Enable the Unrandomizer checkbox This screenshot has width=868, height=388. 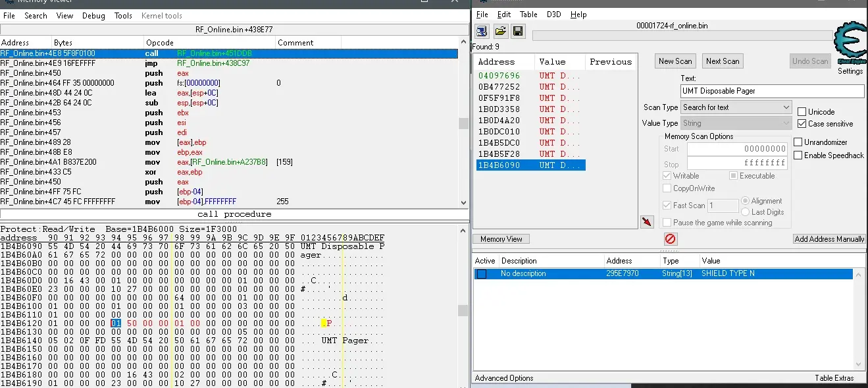click(798, 142)
